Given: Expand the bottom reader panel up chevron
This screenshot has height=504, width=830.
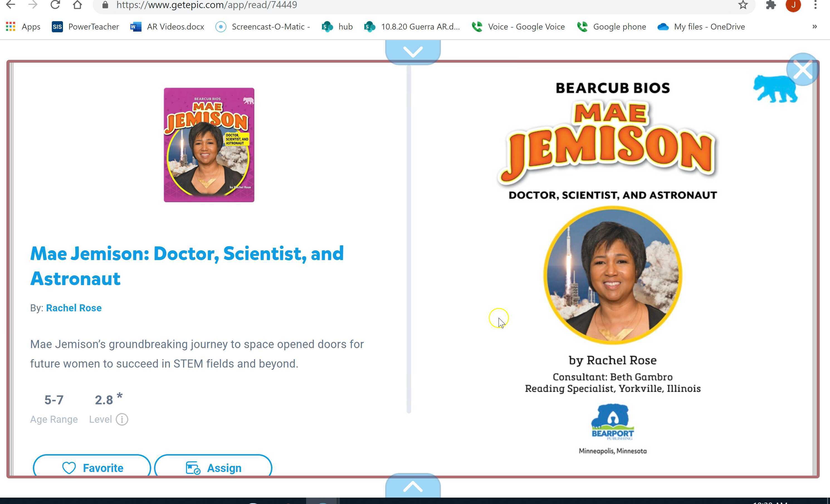Looking at the screenshot, I should coord(413,486).
